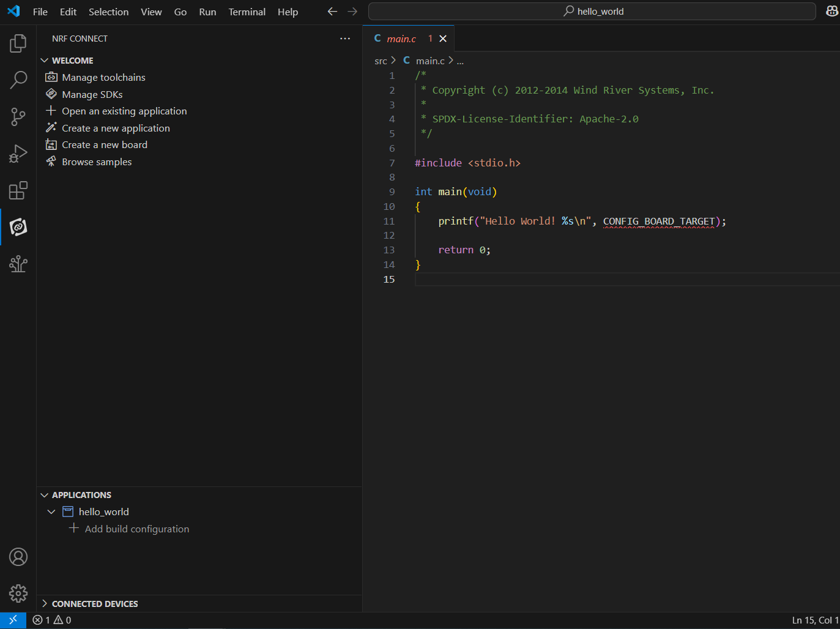
Task: Click the main.c breadcrumb segment
Action: point(430,61)
